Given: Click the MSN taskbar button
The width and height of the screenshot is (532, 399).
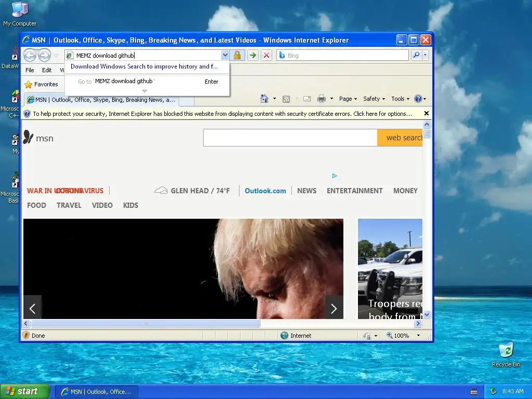Looking at the screenshot, I should [96, 392].
